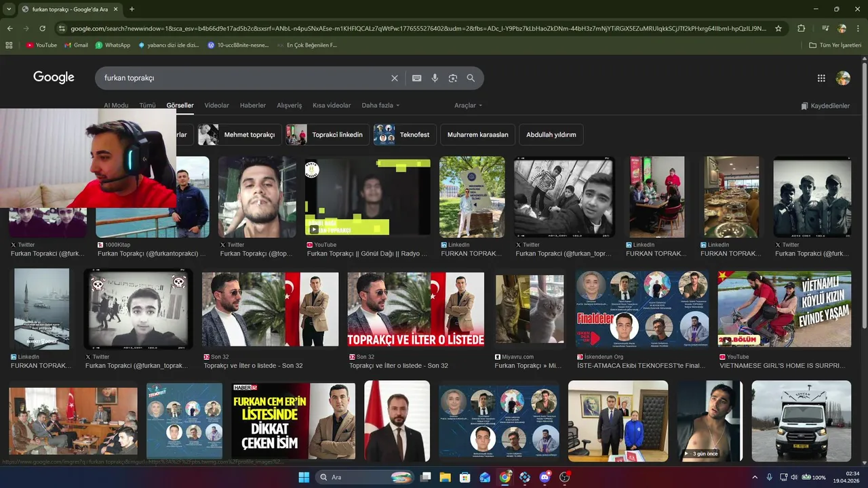
Task: Open the Miyavru.com cats image
Action: click(x=530, y=309)
